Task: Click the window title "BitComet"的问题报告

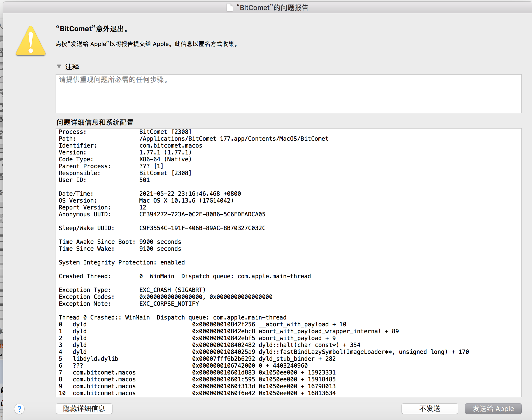Action: 272,7
